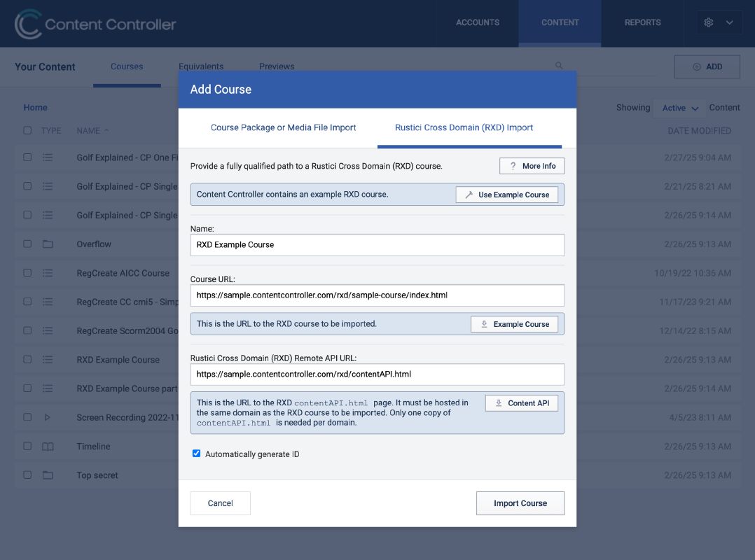Check the box for the Overflow row
The image size is (755, 560).
(27, 244)
